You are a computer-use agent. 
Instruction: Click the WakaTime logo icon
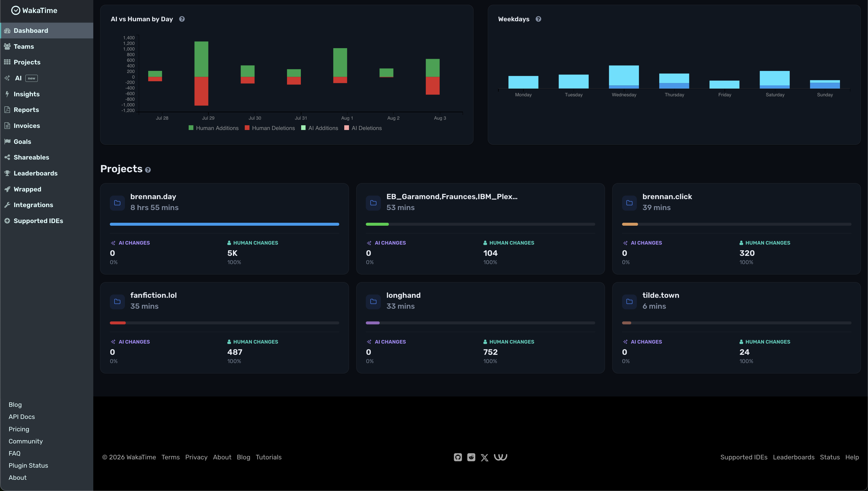(x=15, y=10)
